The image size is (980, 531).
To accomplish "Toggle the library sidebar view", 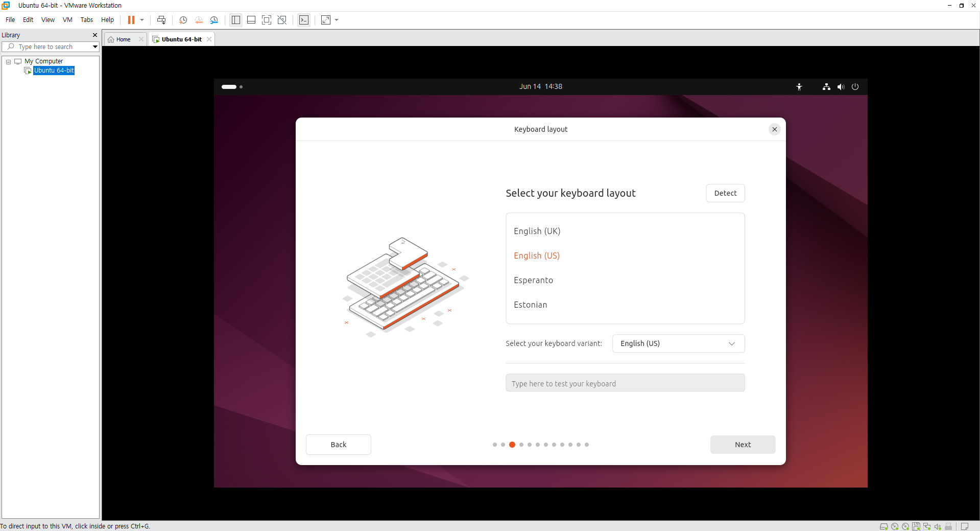I will (236, 20).
